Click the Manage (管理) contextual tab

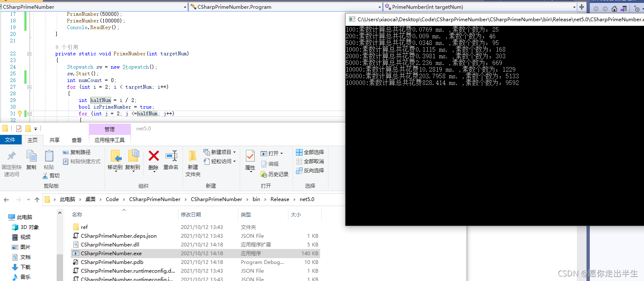point(110,129)
